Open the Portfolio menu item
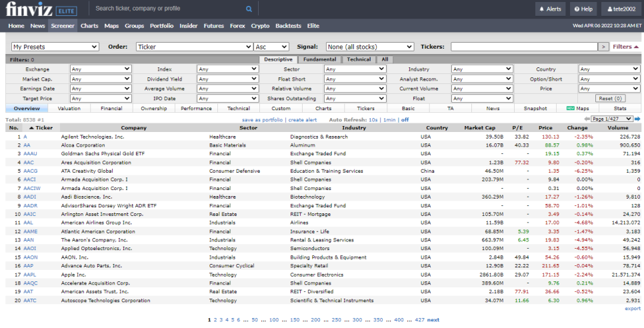The image size is (644, 328). coord(161,26)
